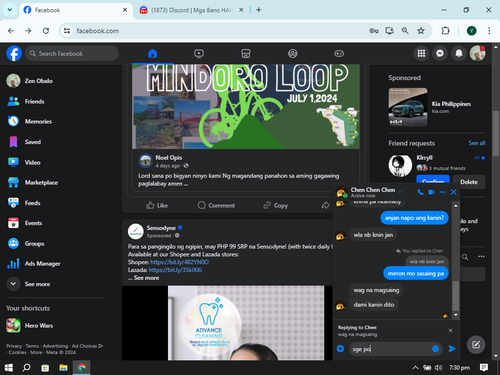Image resolution: width=500 pixels, height=375 pixels.
Task: Send the chat message
Action: 452,349
